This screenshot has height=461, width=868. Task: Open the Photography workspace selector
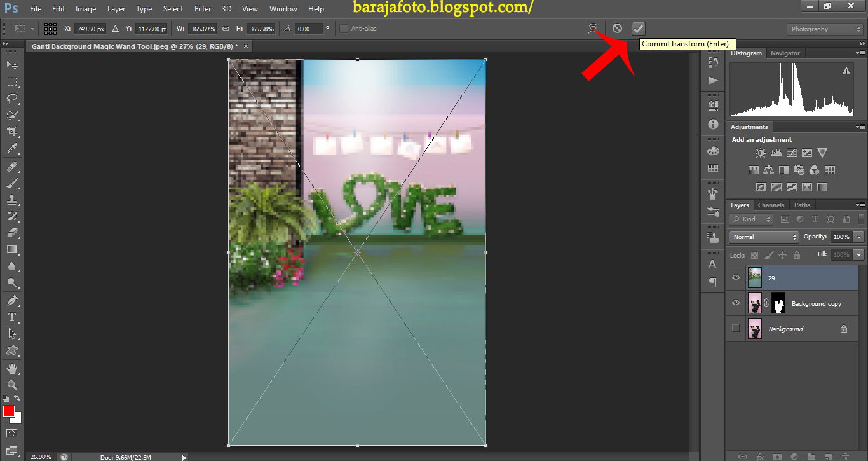(824, 29)
